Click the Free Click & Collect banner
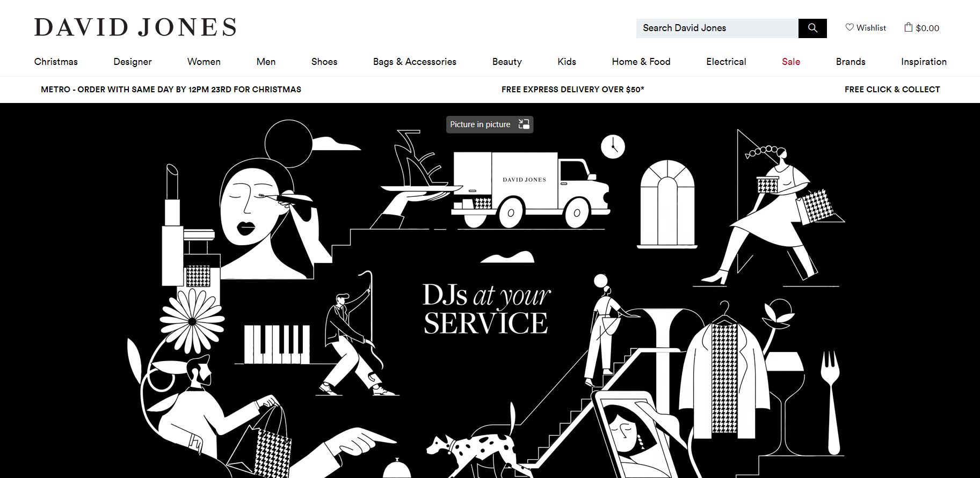This screenshot has height=478, width=980. pos(892,90)
